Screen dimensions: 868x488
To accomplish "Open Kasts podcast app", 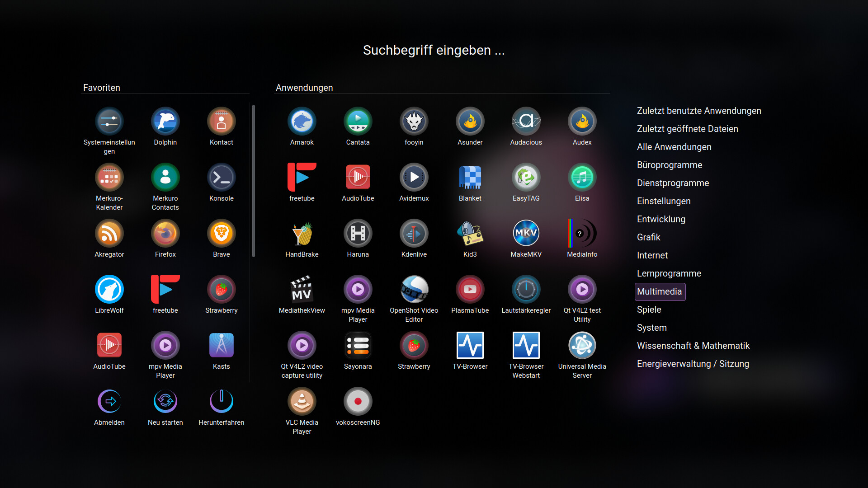I will 222,351.
